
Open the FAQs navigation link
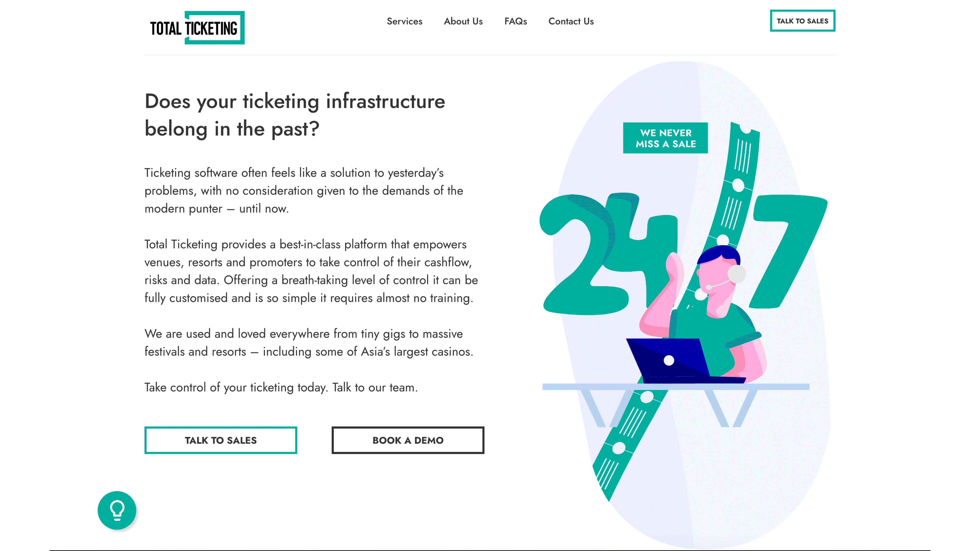click(515, 21)
